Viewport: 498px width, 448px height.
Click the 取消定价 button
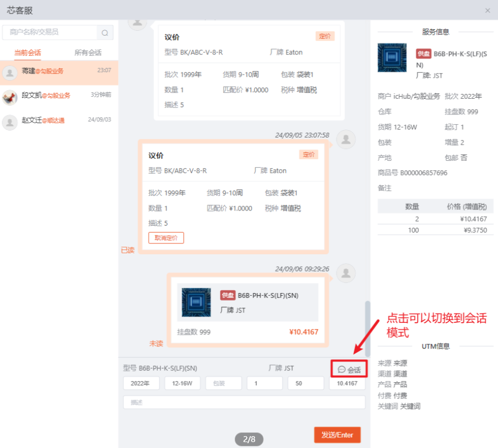166,238
